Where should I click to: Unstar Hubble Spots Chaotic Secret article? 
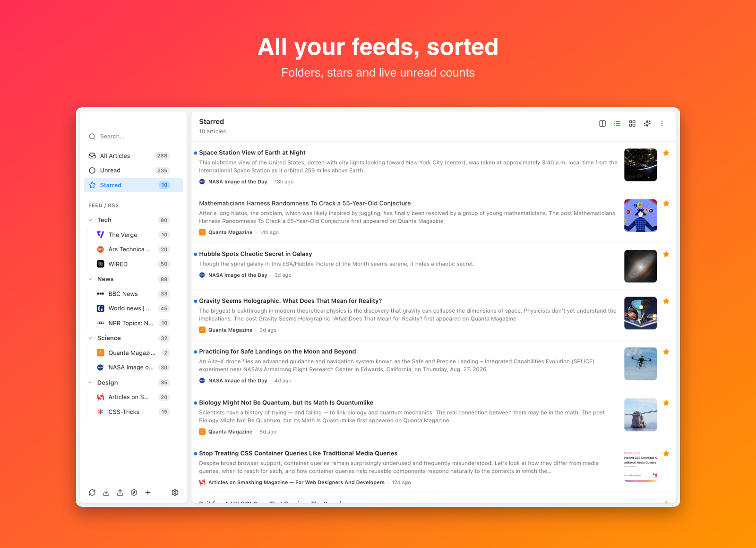pos(666,254)
